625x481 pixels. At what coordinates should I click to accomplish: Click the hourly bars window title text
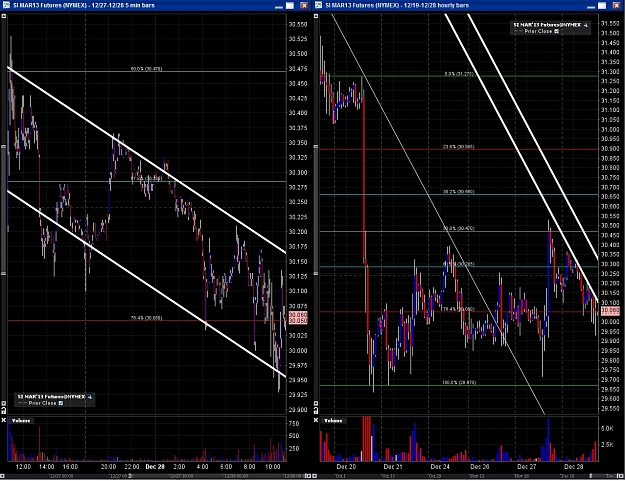tap(397, 6)
